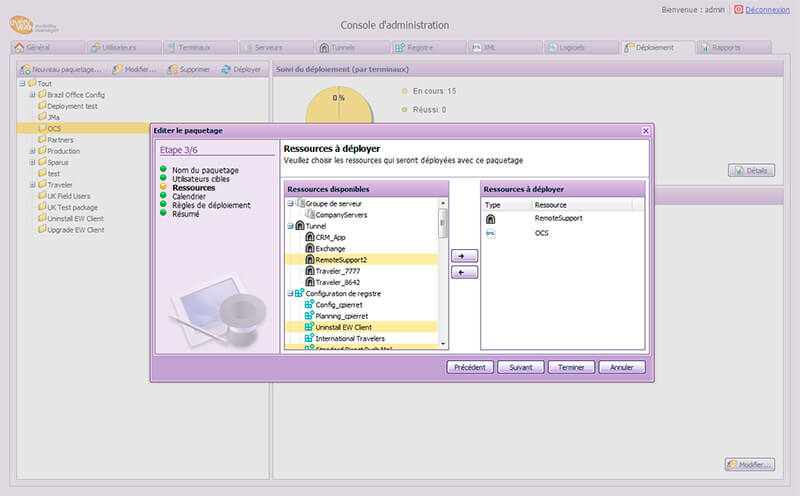This screenshot has width=800, height=496.
Task: Click the Type column header
Action: tap(506, 205)
